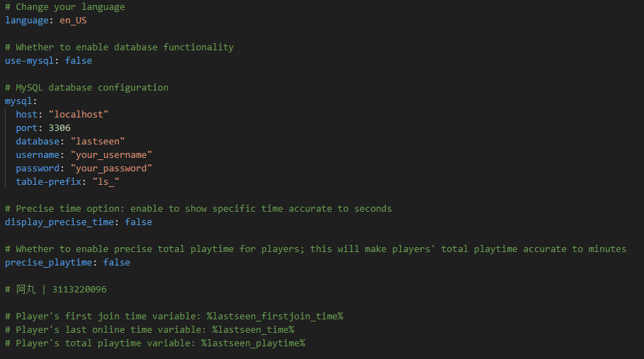Click the "your_username" string

[x=111, y=154]
